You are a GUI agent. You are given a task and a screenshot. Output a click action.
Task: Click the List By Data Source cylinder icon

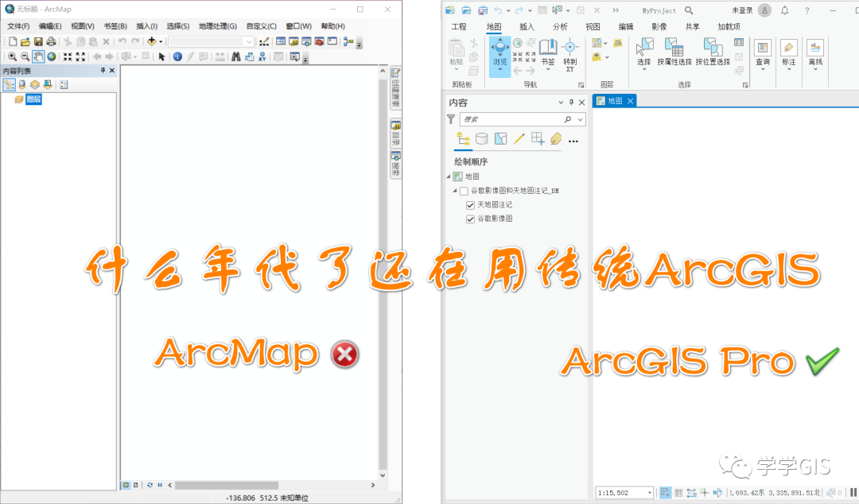[481, 139]
